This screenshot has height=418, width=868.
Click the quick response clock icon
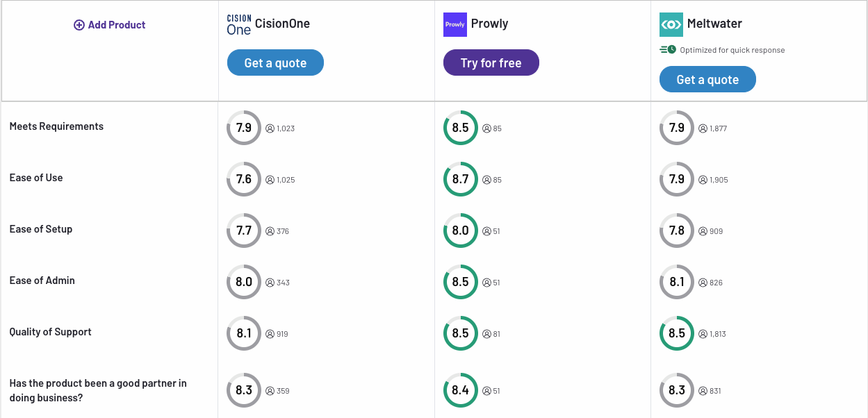[x=668, y=50]
